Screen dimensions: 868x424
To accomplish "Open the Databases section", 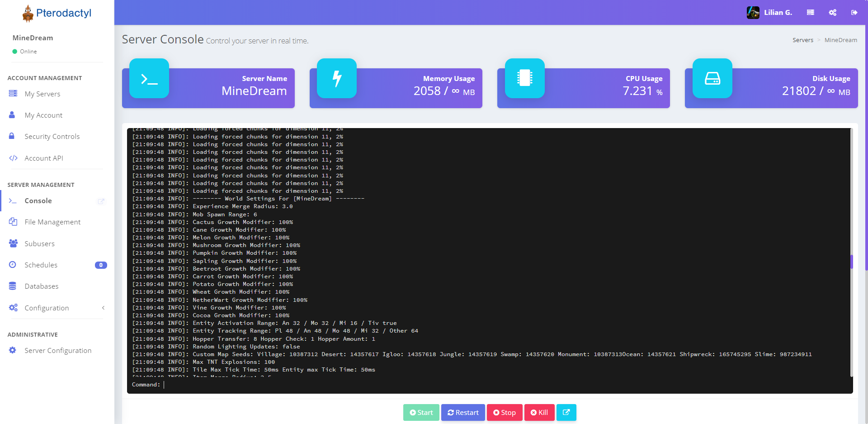I will click(42, 286).
